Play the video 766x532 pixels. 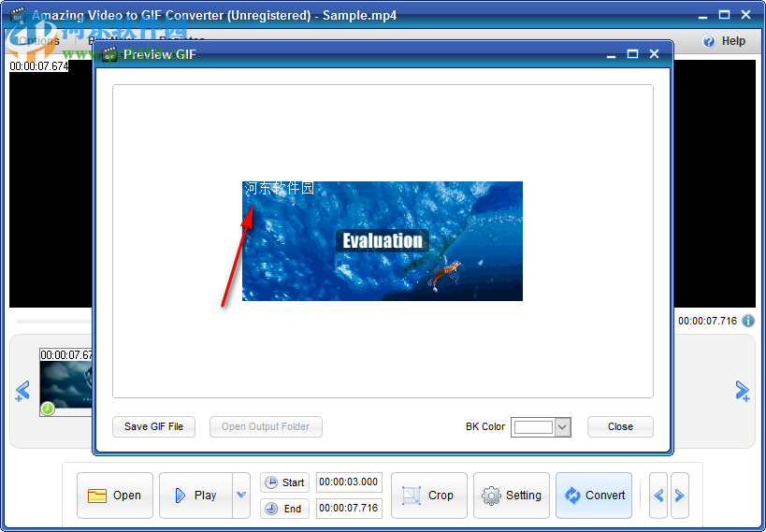coord(195,496)
